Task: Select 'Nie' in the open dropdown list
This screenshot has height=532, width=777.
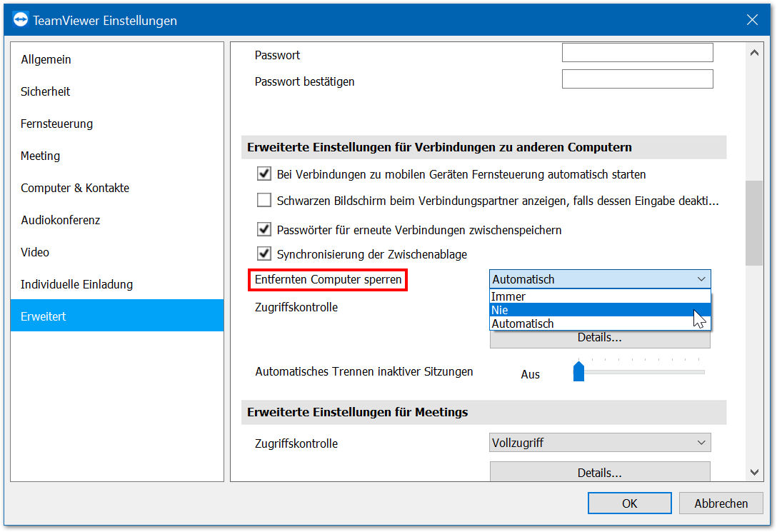Action: [600, 310]
